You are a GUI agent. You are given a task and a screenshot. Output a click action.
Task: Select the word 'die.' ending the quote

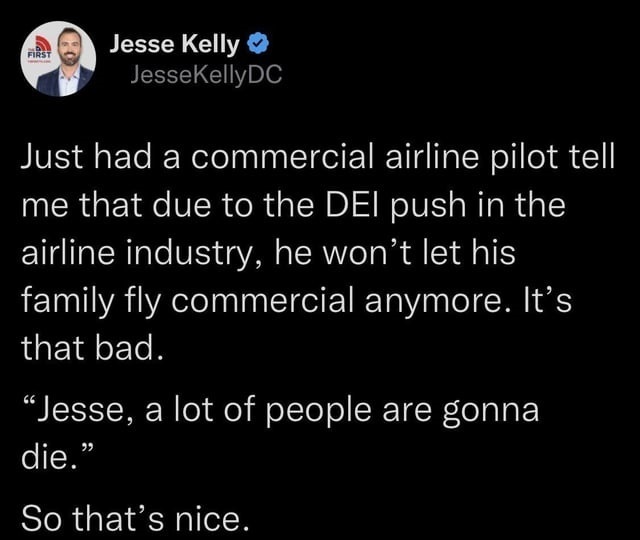point(54,459)
